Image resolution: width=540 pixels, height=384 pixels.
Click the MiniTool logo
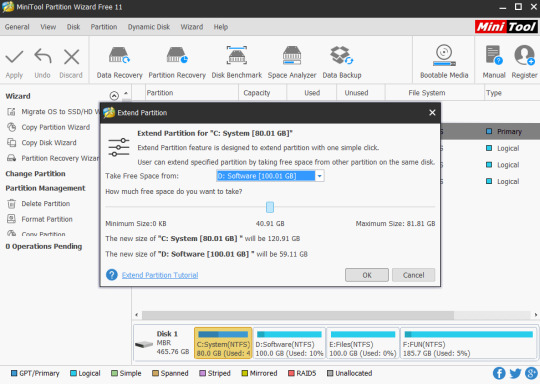coord(506,27)
